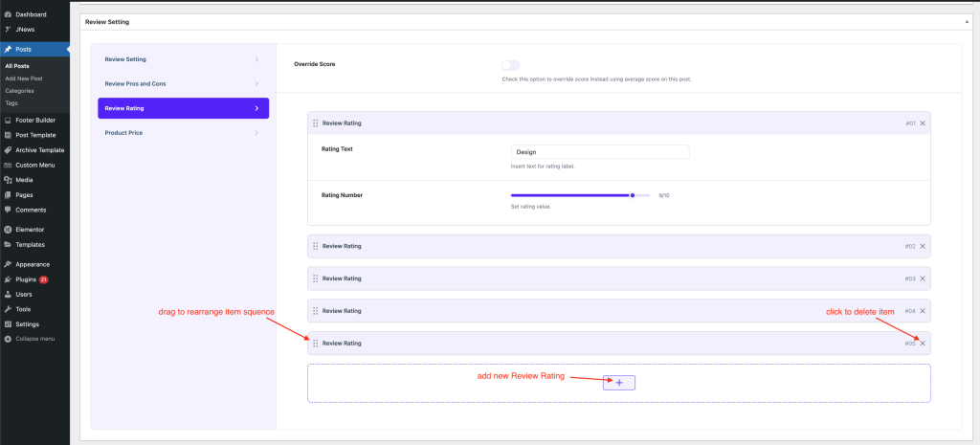Viewport: 980px width, 445px height.
Task: Toggle the Override Score switch
Action: pos(510,65)
